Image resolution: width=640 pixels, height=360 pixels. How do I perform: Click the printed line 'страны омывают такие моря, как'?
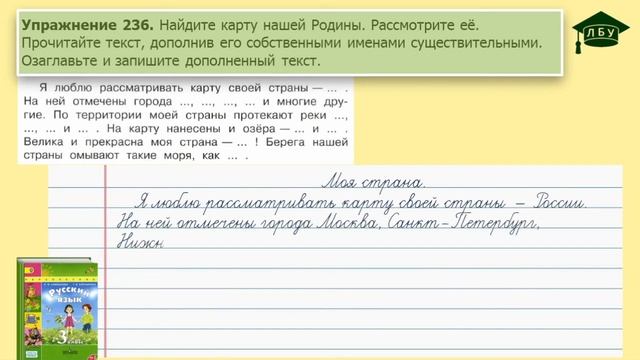tap(122, 156)
